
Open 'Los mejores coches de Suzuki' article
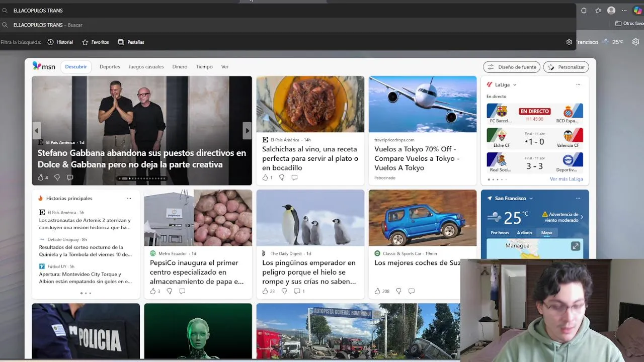pos(417,263)
